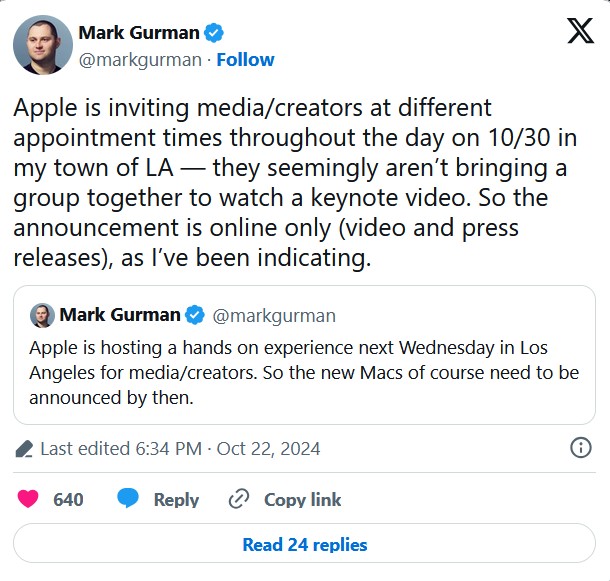Viewport: 610px width, 581px height.
Task: Open the quoted tweet about hands on experience
Action: pyautogui.click(x=300, y=372)
